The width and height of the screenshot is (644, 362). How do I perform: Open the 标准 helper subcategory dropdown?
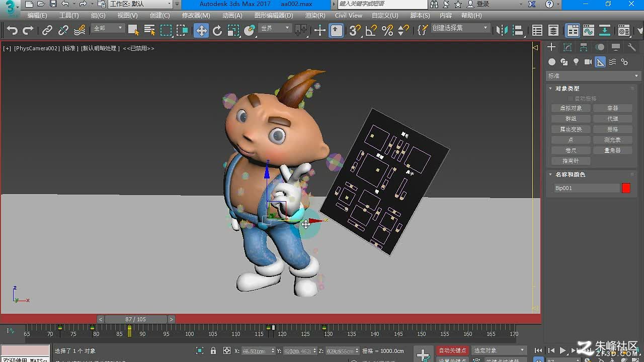coord(593,76)
